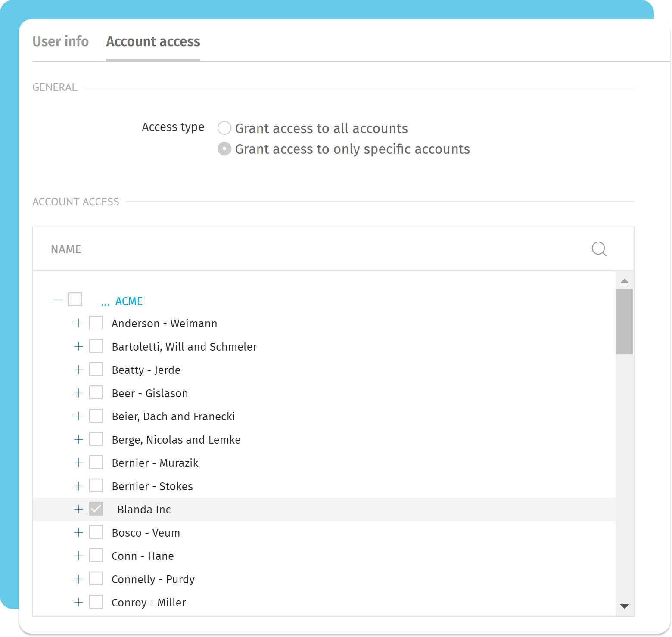Uncheck the Blanda Inc checkbox
The height and width of the screenshot is (637, 672).
click(x=96, y=509)
